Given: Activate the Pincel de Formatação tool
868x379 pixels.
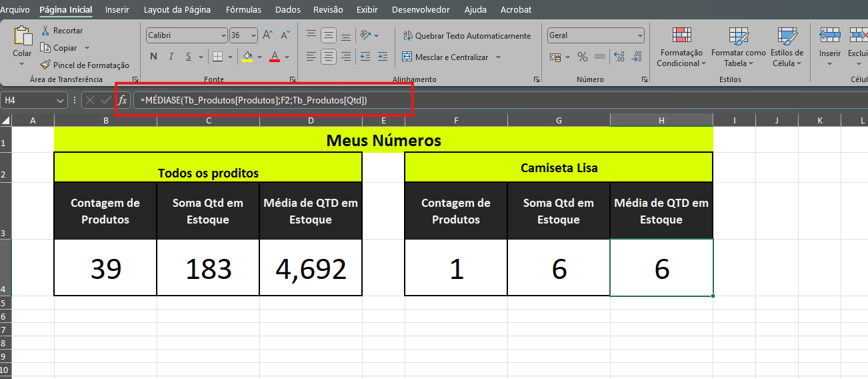Looking at the screenshot, I should coord(85,65).
